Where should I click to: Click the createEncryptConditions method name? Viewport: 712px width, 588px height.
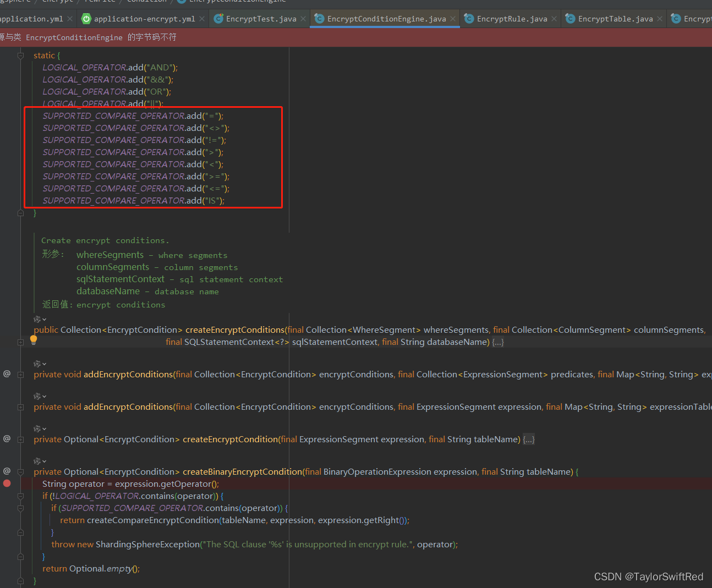[235, 329]
